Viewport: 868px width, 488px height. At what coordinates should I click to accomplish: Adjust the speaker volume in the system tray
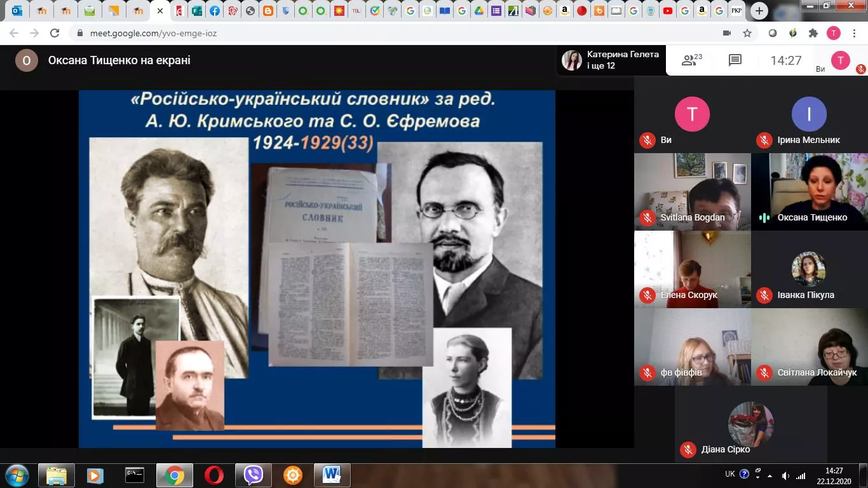787,475
